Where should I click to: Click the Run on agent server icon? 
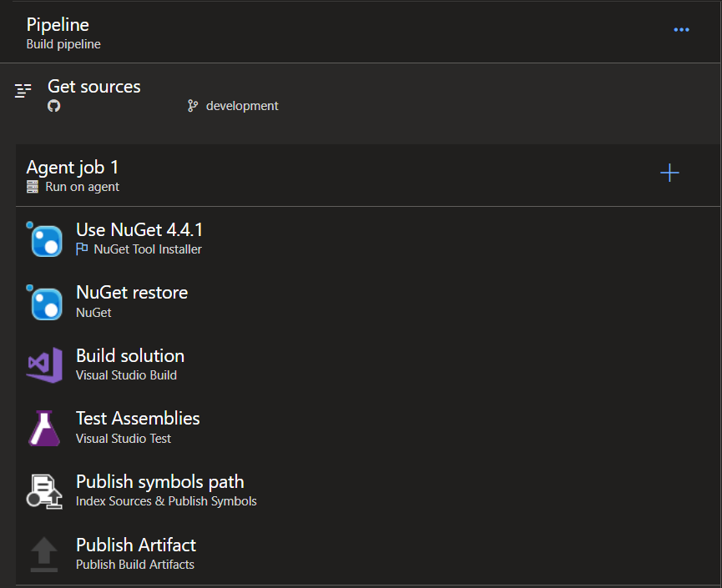[x=33, y=187]
